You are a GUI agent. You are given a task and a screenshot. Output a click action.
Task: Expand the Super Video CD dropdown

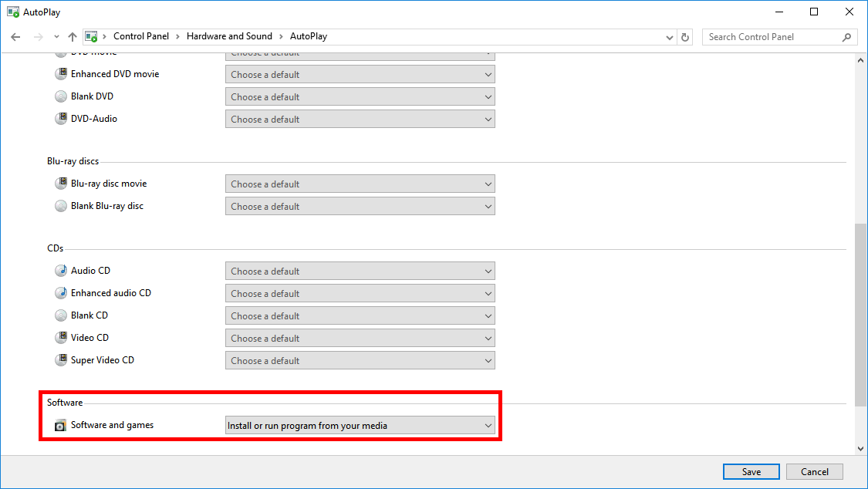360,360
